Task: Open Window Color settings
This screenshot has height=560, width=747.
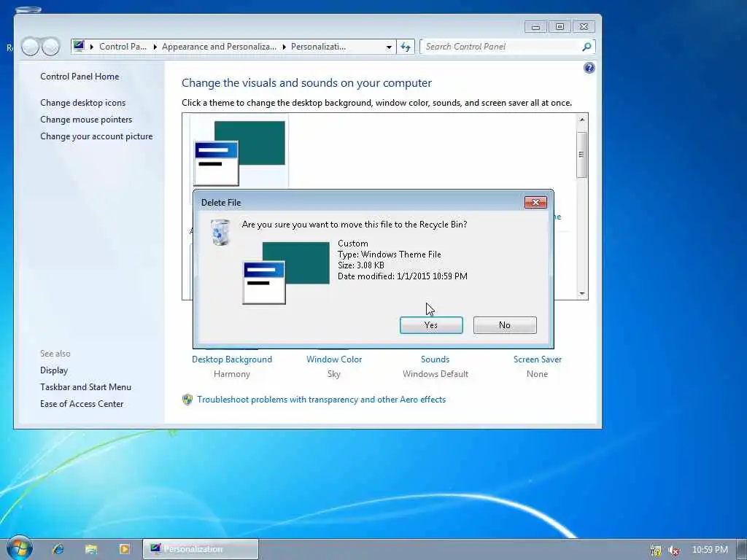Action: click(x=334, y=359)
